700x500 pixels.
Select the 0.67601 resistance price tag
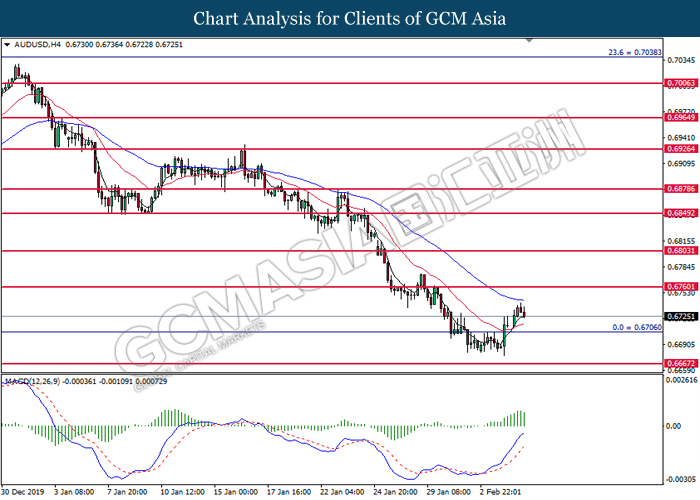(679, 286)
